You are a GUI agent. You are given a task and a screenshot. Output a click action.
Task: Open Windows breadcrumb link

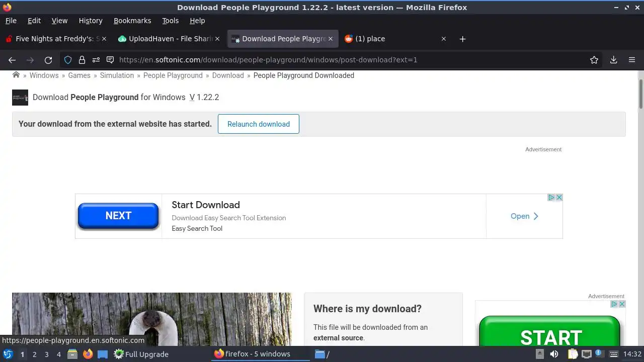(44, 75)
